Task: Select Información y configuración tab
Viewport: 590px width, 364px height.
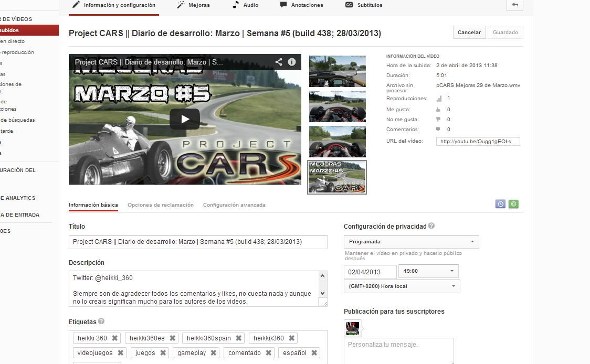Action: pyautogui.click(x=113, y=5)
